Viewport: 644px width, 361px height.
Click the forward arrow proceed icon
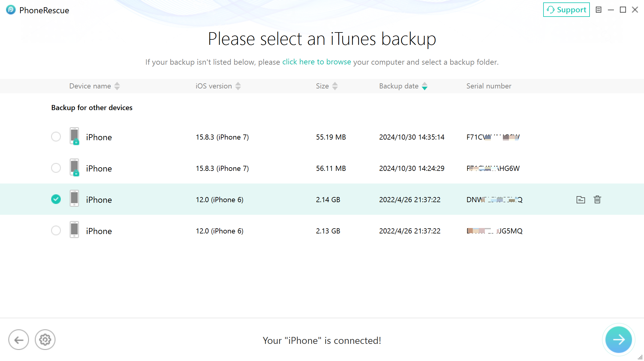click(x=618, y=340)
